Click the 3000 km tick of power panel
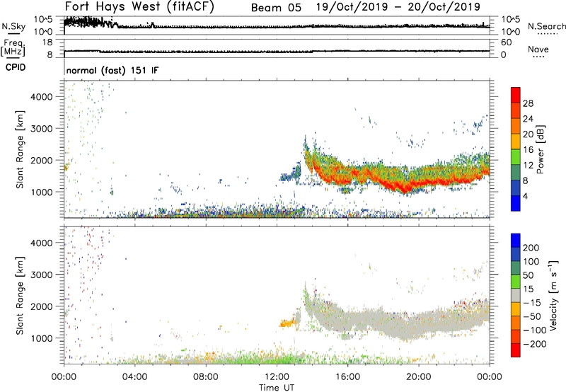The width and height of the screenshot is (566, 392). coord(42,129)
